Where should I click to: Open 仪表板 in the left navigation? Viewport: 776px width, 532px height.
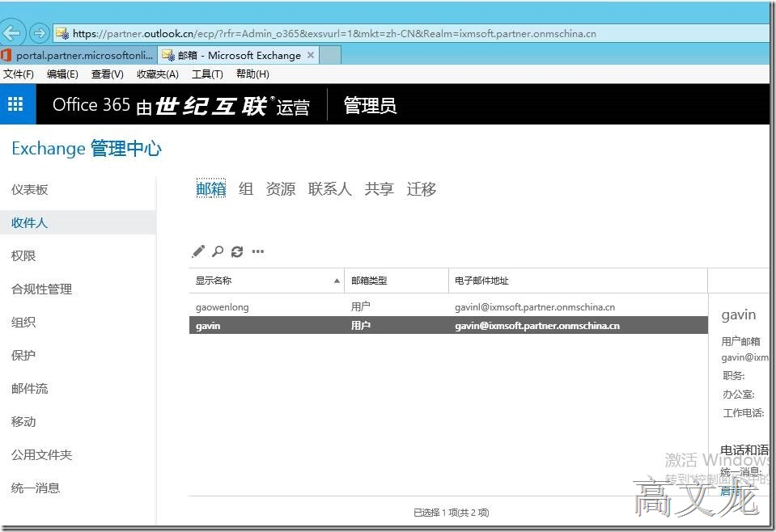[x=30, y=189]
